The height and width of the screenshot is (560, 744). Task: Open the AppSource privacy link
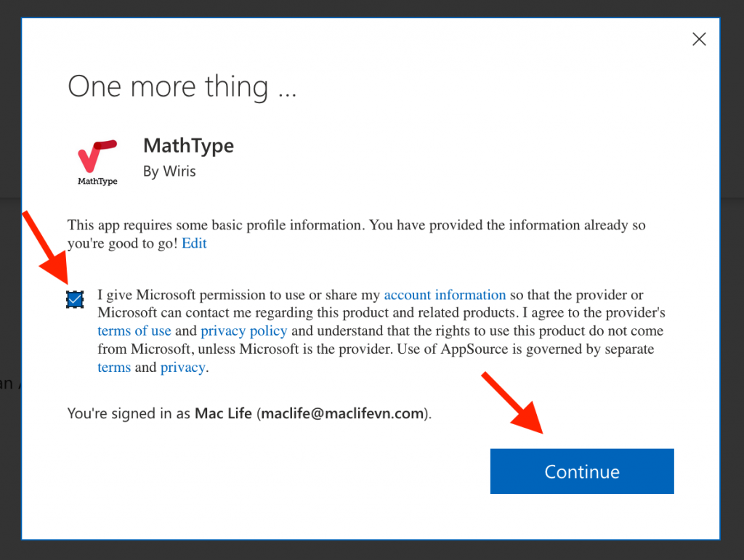tap(182, 367)
